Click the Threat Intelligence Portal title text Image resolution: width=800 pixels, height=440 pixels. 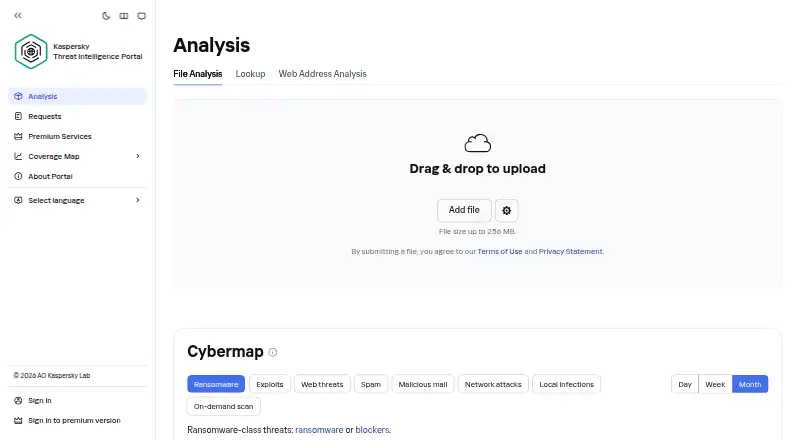97,57
